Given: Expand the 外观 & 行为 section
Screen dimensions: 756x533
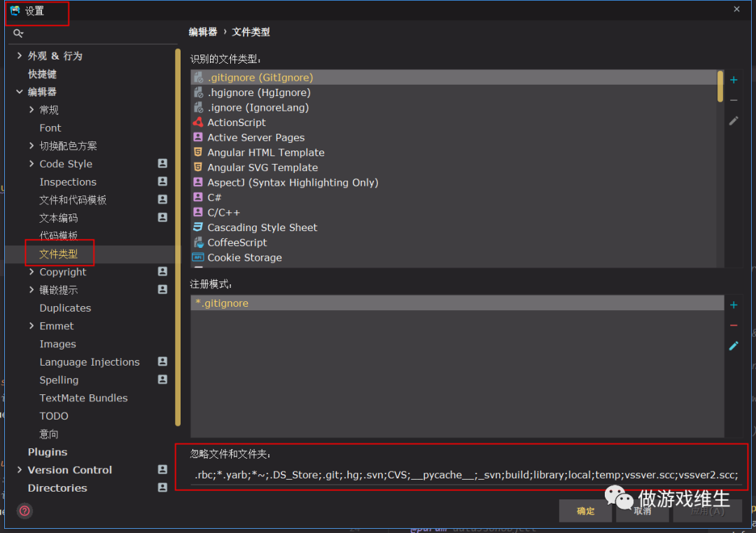Looking at the screenshot, I should click(20, 56).
